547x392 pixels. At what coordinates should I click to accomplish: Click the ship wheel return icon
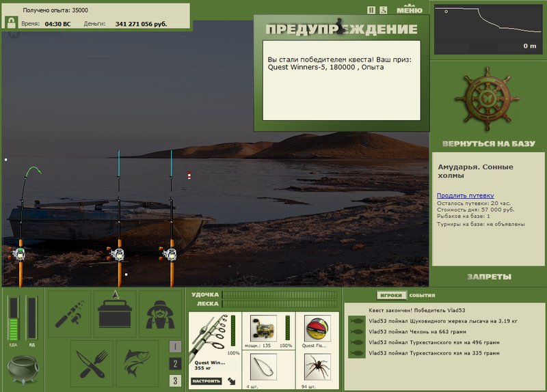click(487, 98)
